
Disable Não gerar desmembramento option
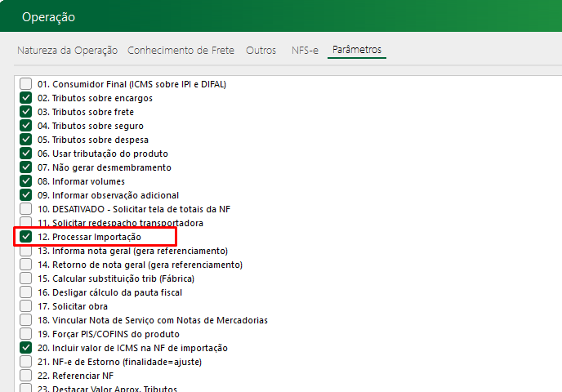click(x=26, y=167)
